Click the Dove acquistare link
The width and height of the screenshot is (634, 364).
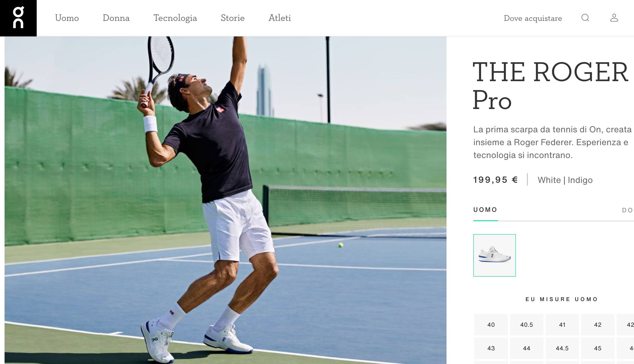533,18
